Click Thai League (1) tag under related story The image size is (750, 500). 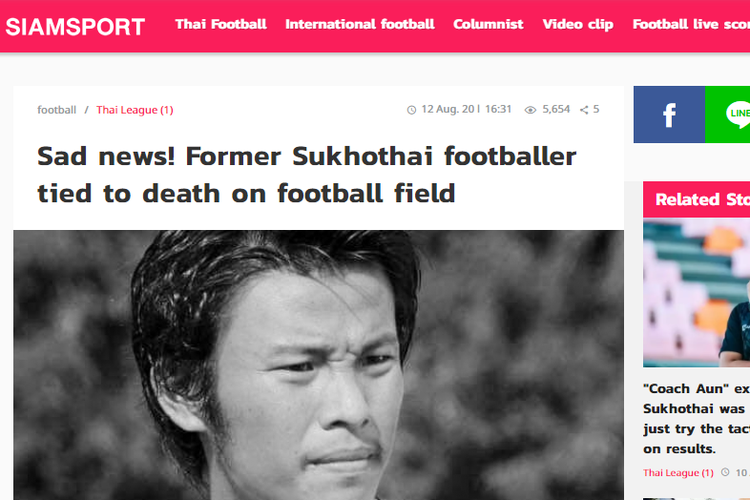(x=678, y=473)
